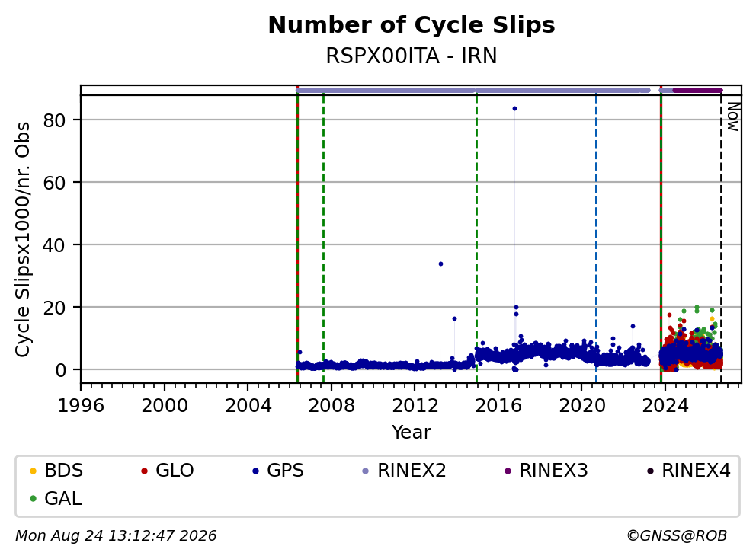This screenshot has width=756, height=559.
Task: Click the GPS legend entry
Action: click(x=278, y=471)
